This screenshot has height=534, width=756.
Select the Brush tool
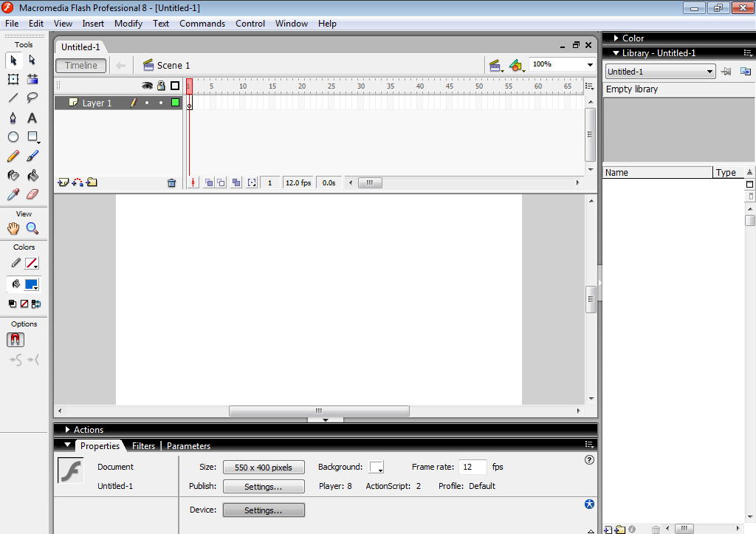(32, 156)
